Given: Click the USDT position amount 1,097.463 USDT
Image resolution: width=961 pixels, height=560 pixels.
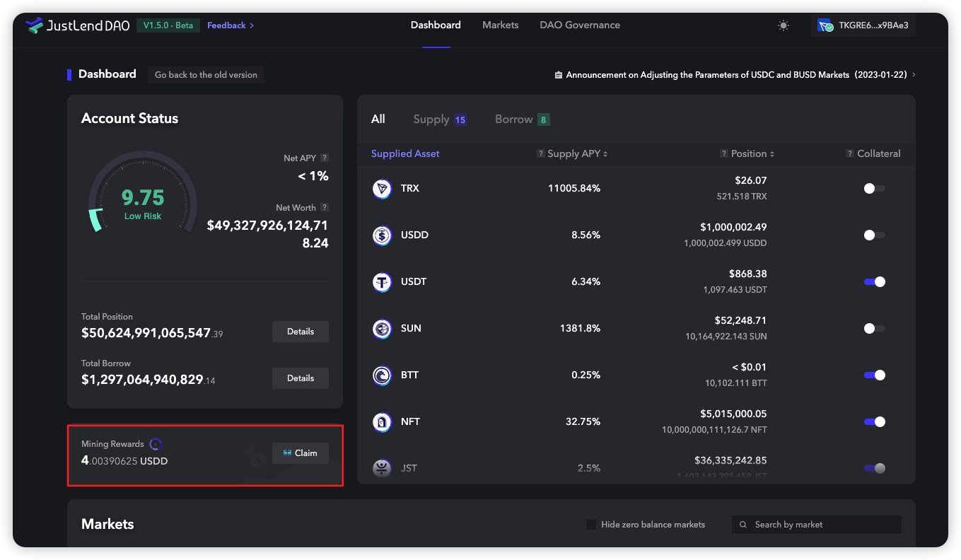Looking at the screenshot, I should pyautogui.click(x=735, y=290).
